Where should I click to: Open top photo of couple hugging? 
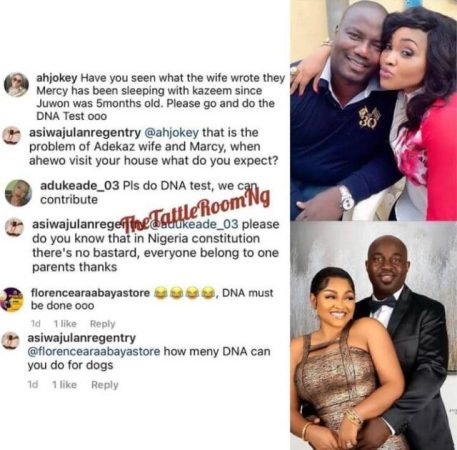[373, 110]
